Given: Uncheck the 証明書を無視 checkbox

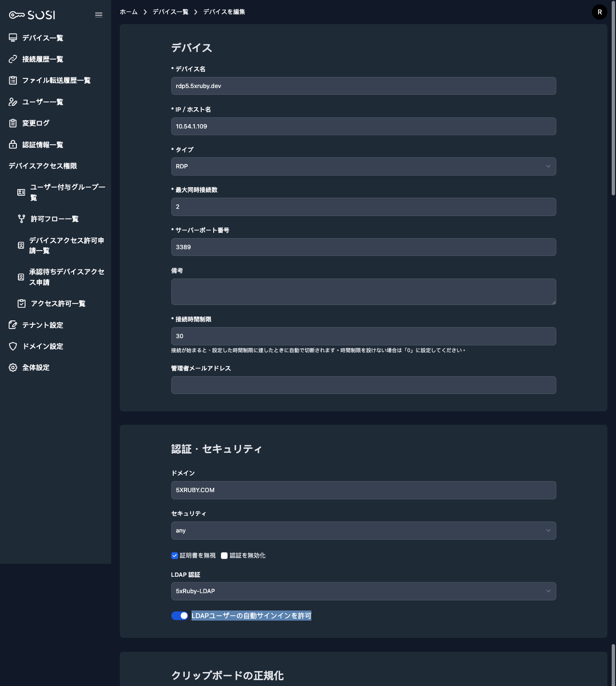Looking at the screenshot, I should pos(175,556).
